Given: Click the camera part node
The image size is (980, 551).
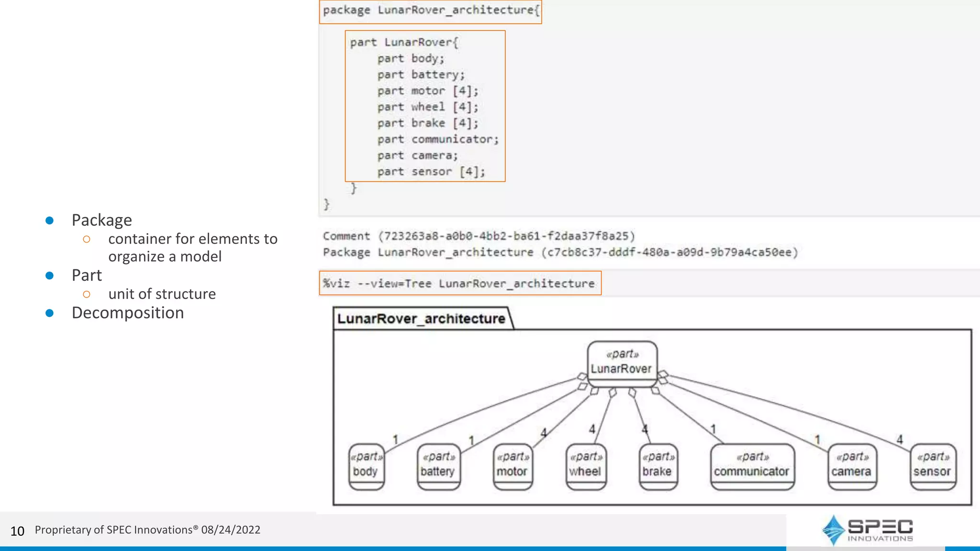Looking at the screenshot, I should [851, 466].
